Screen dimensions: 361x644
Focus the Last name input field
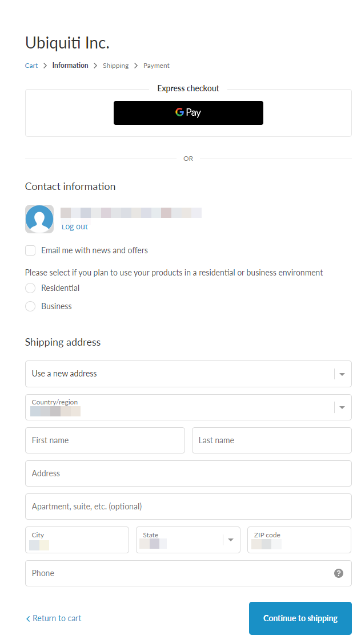tap(271, 440)
